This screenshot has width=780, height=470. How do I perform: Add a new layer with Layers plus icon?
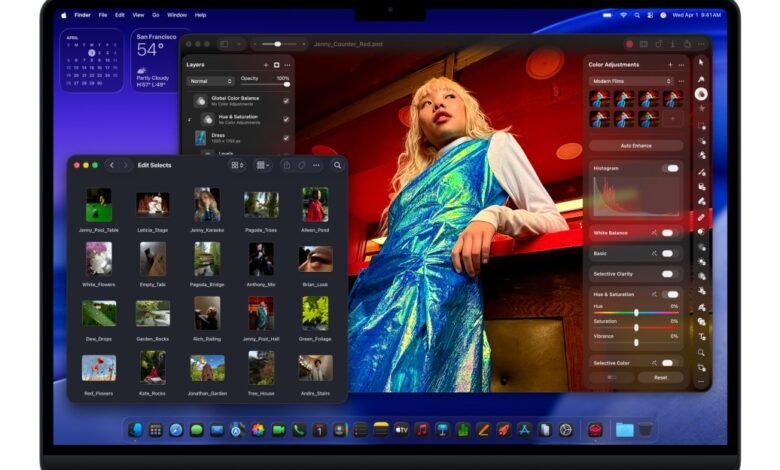(x=266, y=65)
